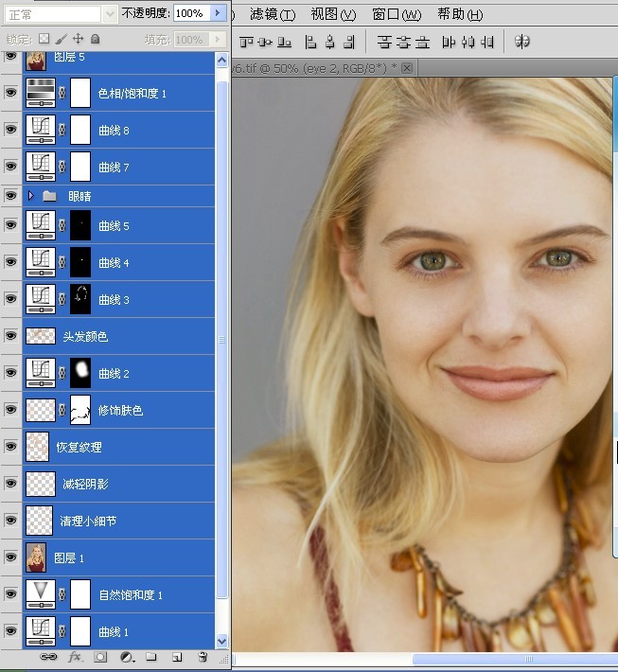Select the 曲线 1 layer
The width and height of the screenshot is (618, 672).
(x=118, y=631)
